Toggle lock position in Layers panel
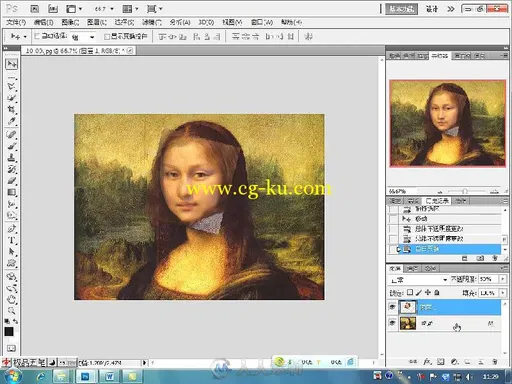The width and height of the screenshot is (512, 384). point(428,292)
